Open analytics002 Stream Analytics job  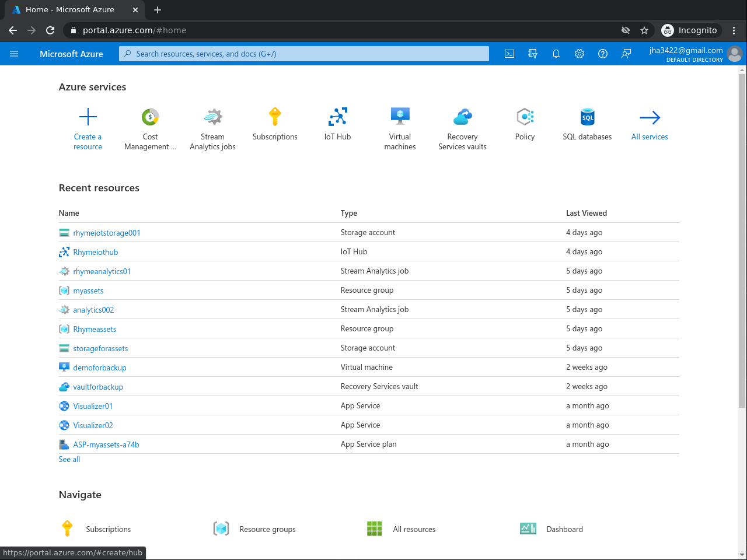pyautogui.click(x=93, y=310)
